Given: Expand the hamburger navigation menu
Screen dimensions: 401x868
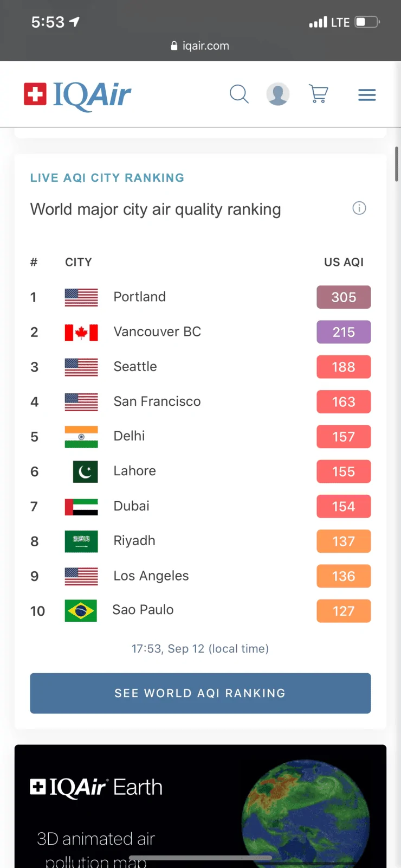Looking at the screenshot, I should 367,95.
